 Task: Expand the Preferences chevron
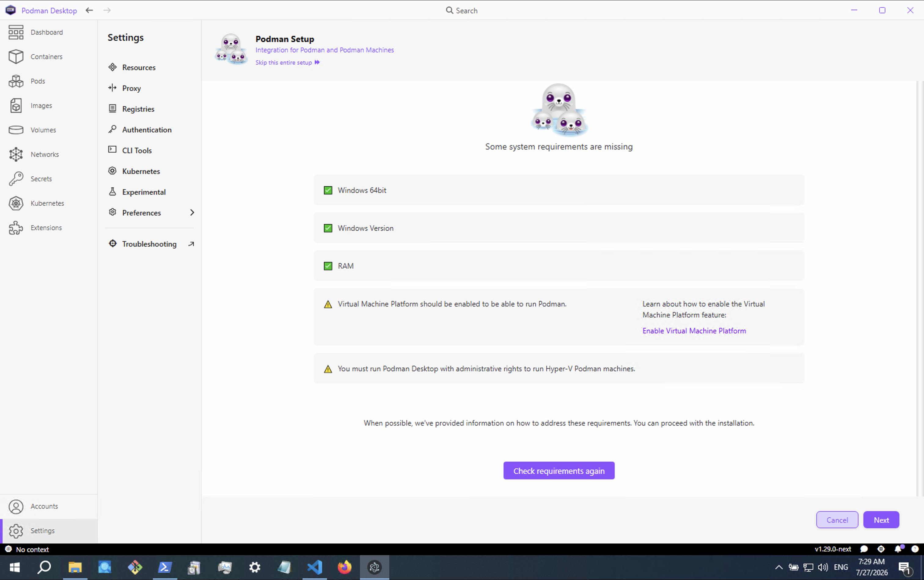192,212
